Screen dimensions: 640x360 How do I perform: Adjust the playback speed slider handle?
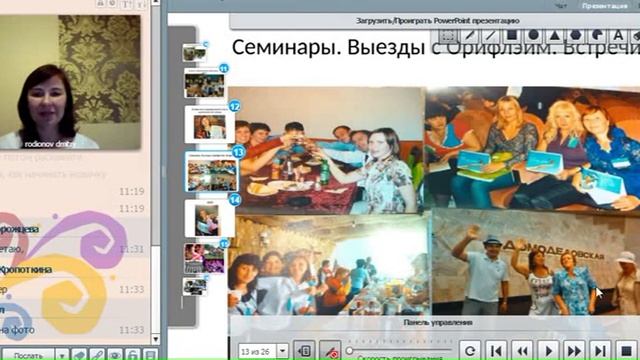349,350
